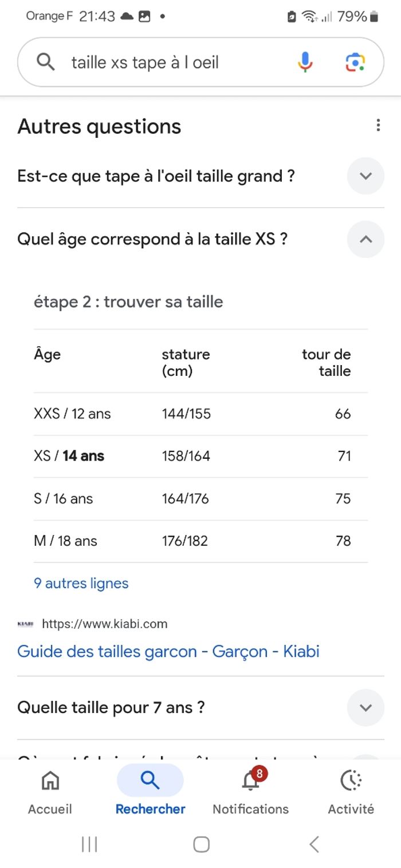Select the Rechercher magnifier icon
Screen dimensions: 401x868
tap(150, 780)
